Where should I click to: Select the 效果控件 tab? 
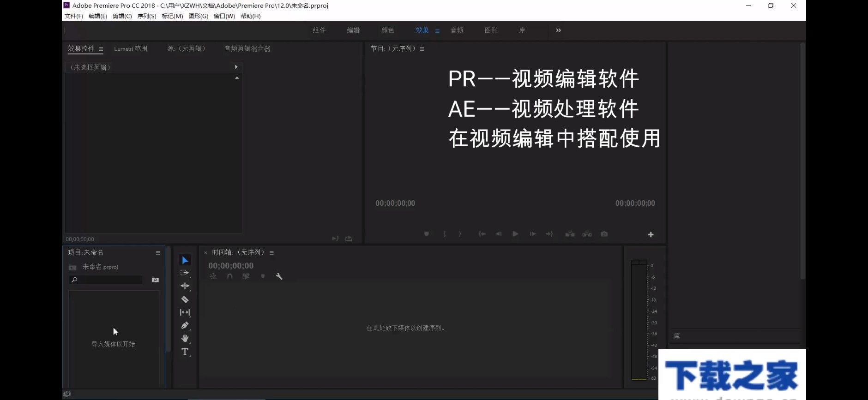81,48
